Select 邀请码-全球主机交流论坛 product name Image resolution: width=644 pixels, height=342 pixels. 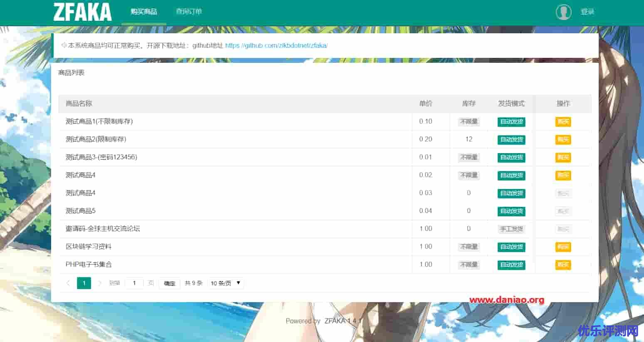pos(103,229)
